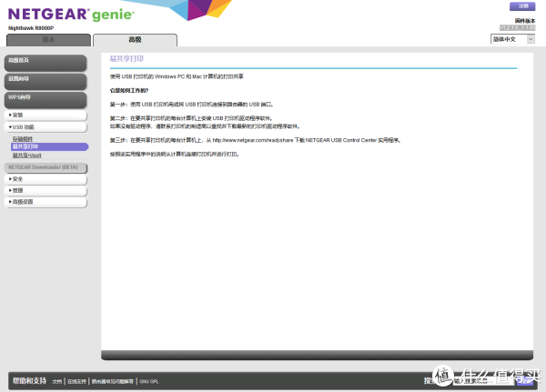Viewport: 546px width, 392px height.
Task: Expand the 安全 sidebar section
Action: pos(45,179)
